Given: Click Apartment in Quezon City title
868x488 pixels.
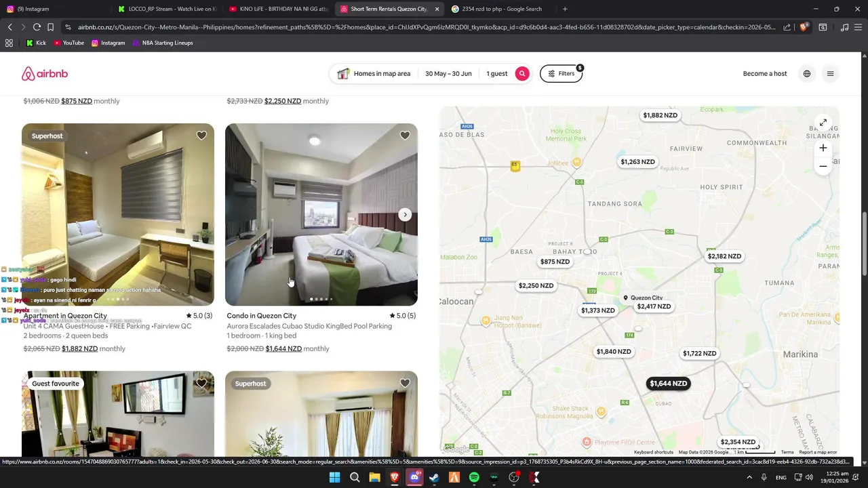Looking at the screenshot, I should (x=65, y=316).
